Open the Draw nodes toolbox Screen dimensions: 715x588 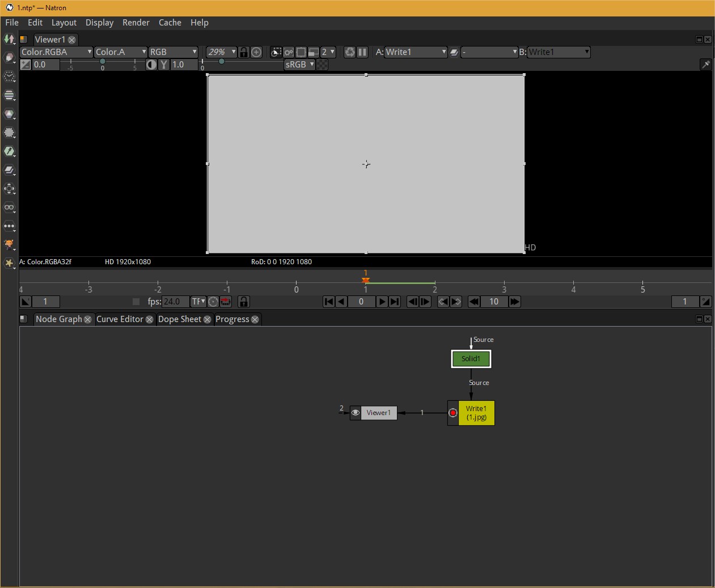coord(9,58)
